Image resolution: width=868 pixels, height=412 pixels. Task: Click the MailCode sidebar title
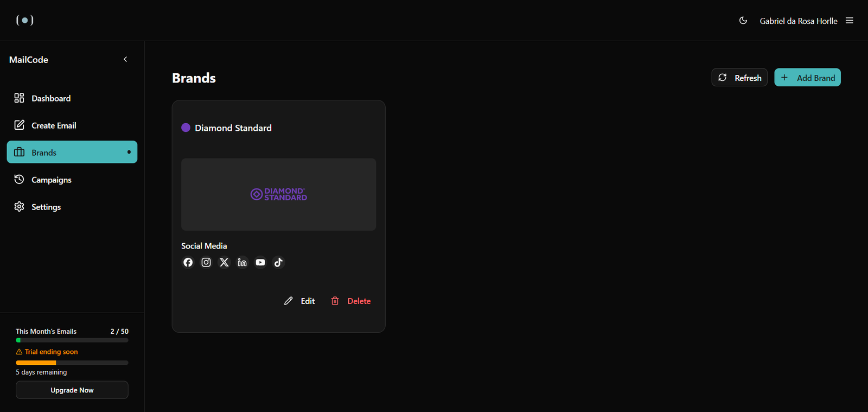[29, 60]
